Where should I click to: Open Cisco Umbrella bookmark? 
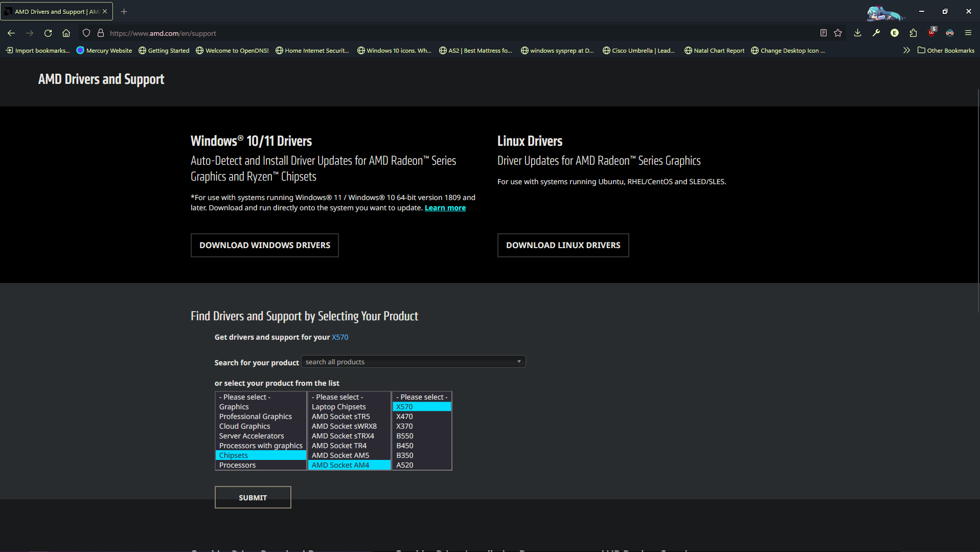639,50
